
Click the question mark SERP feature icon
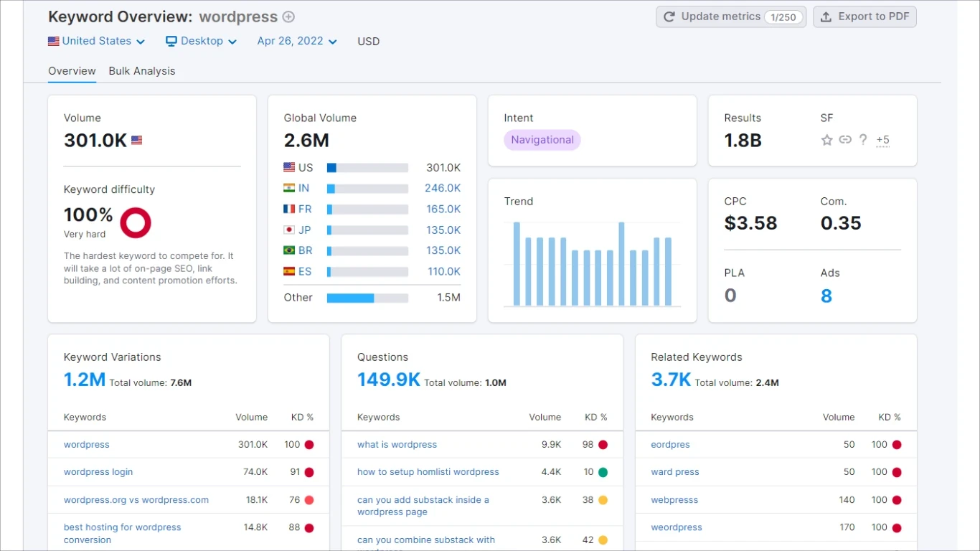863,140
